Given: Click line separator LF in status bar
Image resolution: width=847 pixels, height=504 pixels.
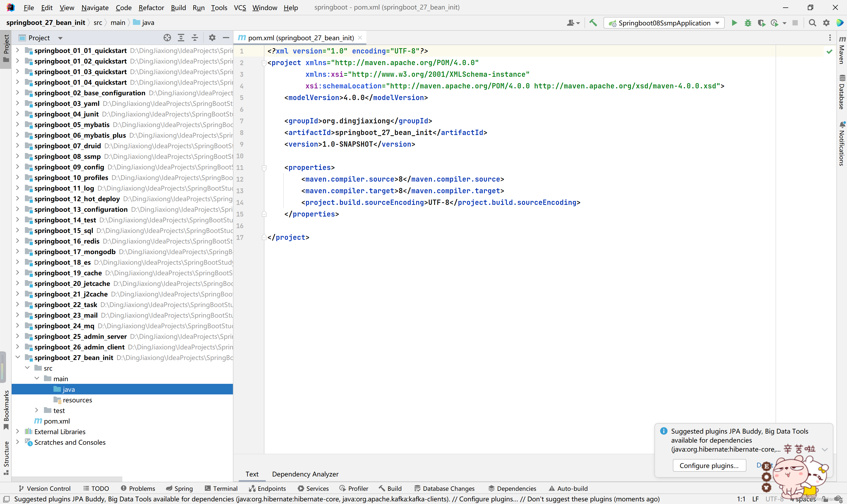Looking at the screenshot, I should pyautogui.click(x=755, y=499).
